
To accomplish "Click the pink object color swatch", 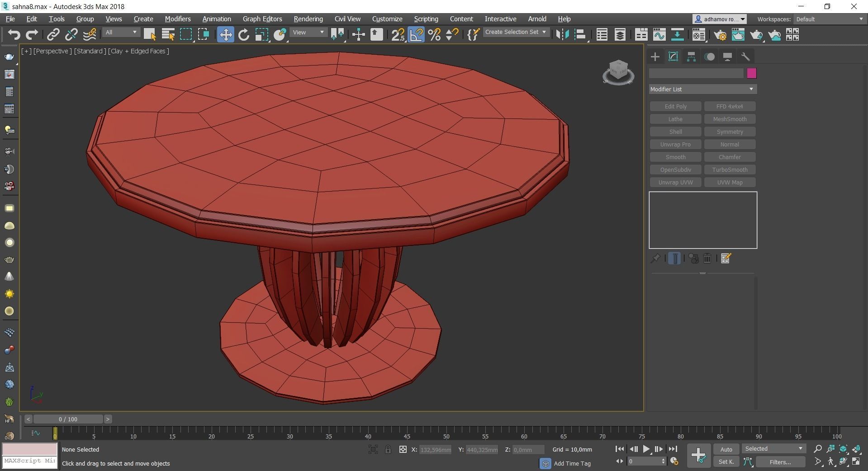I will click(751, 73).
